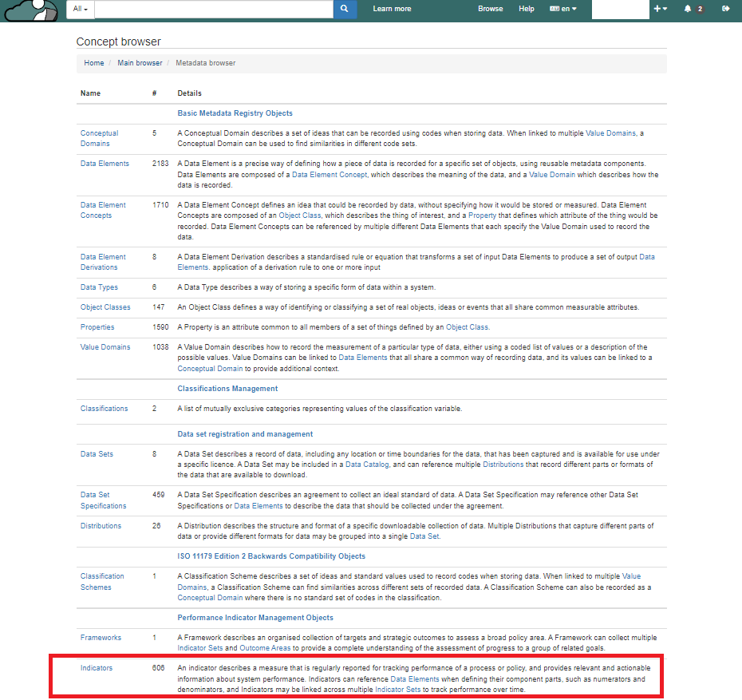Browse Object Classes from the Name column
The image size is (742, 700).
105,307
